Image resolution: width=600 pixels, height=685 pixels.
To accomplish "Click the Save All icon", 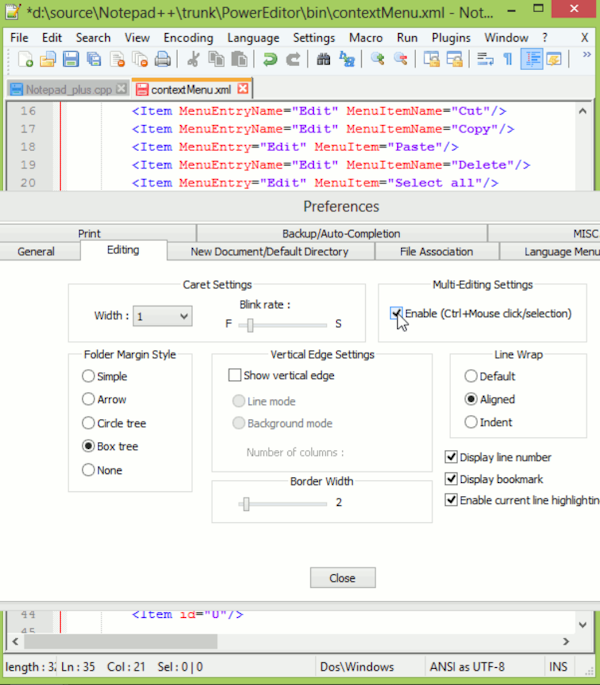I will 94,59.
